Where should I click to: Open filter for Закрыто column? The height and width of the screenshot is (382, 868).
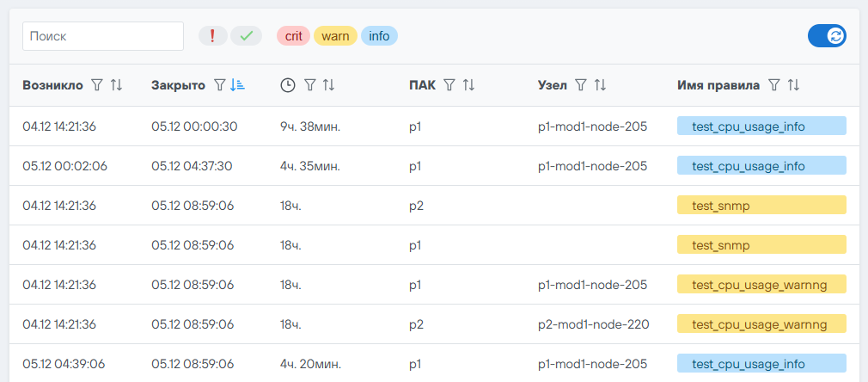220,85
